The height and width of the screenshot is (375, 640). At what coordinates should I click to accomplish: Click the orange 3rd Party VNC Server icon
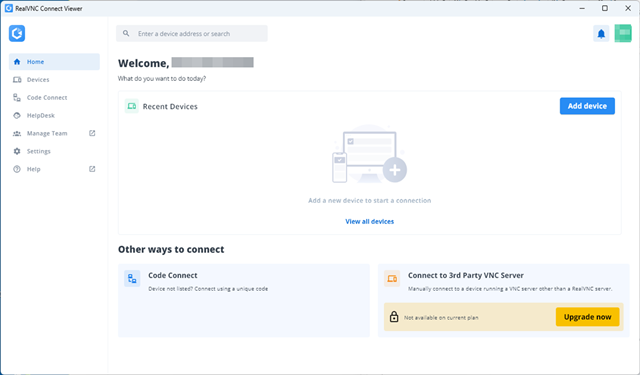click(x=392, y=279)
